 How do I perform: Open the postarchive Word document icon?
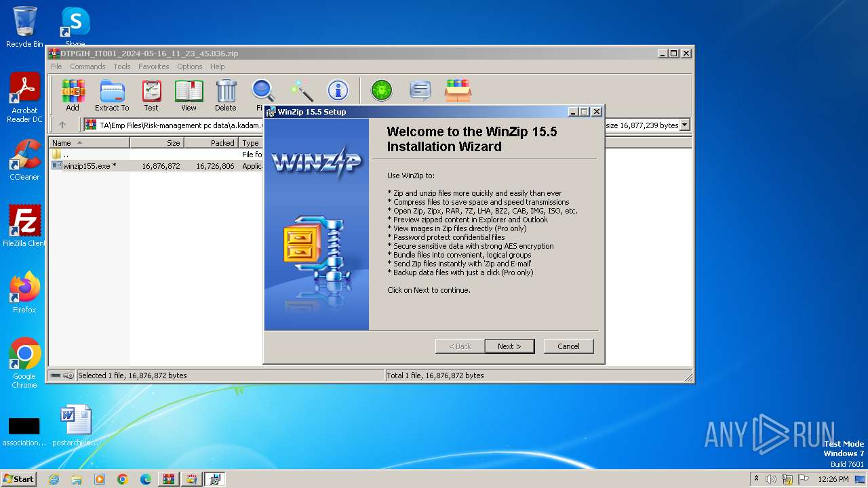coord(75,426)
